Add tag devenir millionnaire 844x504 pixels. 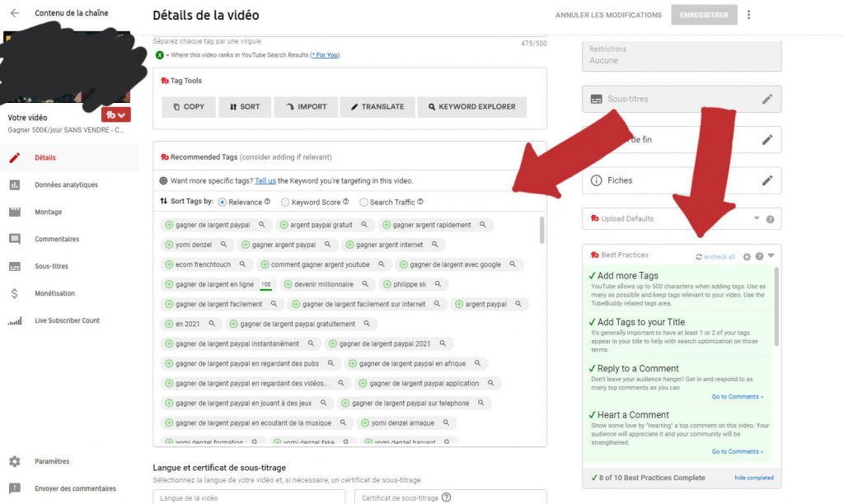[288, 285]
